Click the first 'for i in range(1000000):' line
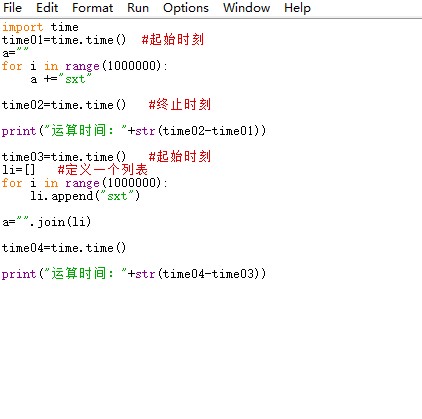This screenshot has width=422, height=419. (x=85, y=66)
